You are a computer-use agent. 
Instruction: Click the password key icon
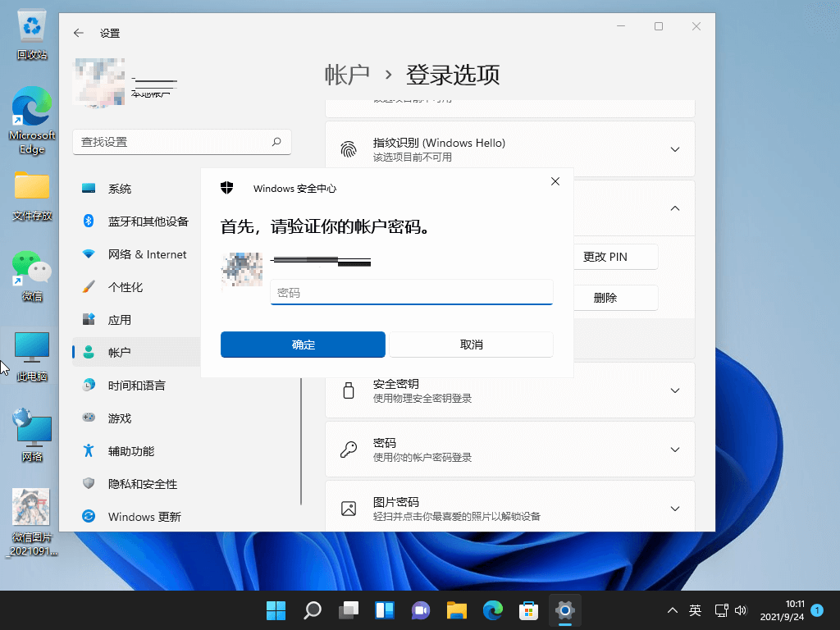click(348, 449)
